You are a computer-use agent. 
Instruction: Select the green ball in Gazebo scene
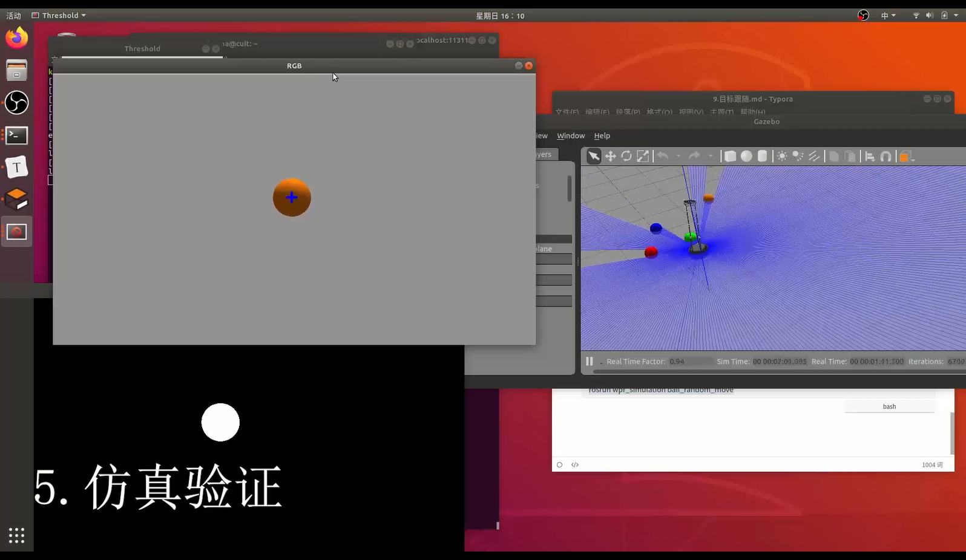pos(689,236)
